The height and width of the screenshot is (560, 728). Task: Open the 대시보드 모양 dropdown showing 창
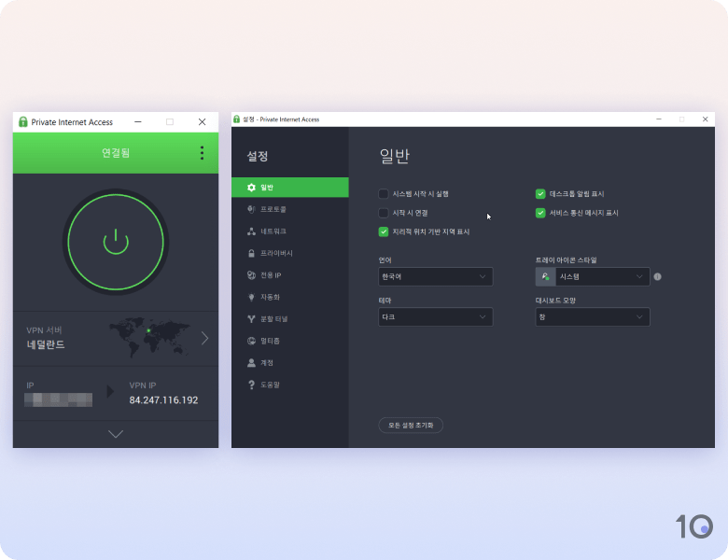[x=593, y=317]
